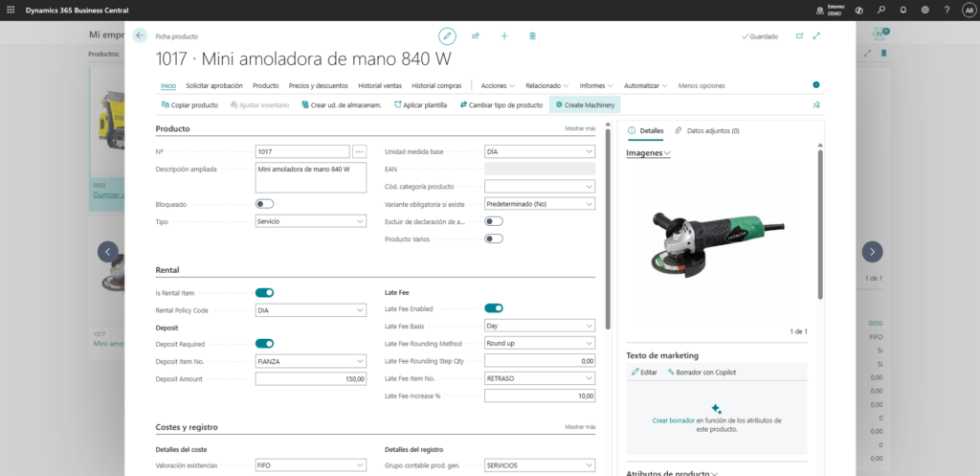
Task: Toggle the Bloqueado switch
Action: (x=264, y=204)
